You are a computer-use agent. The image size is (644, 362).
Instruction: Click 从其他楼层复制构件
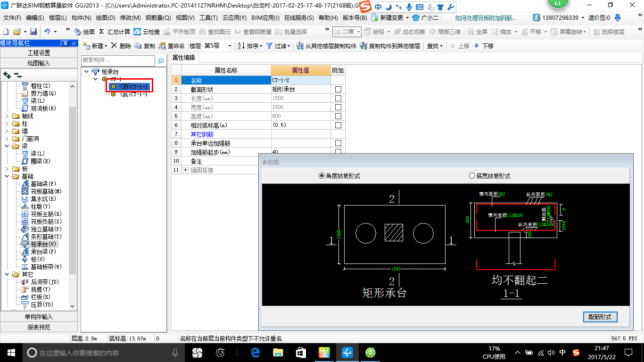[327, 46]
